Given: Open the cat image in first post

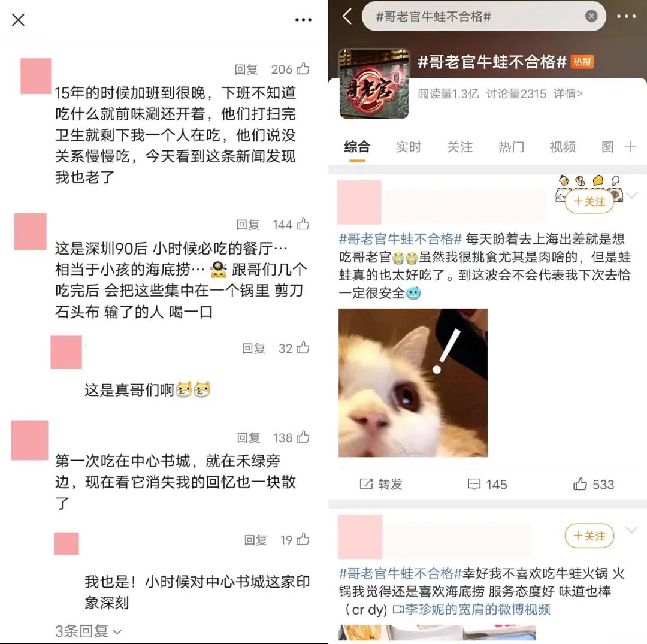Looking at the screenshot, I should pyautogui.click(x=413, y=383).
